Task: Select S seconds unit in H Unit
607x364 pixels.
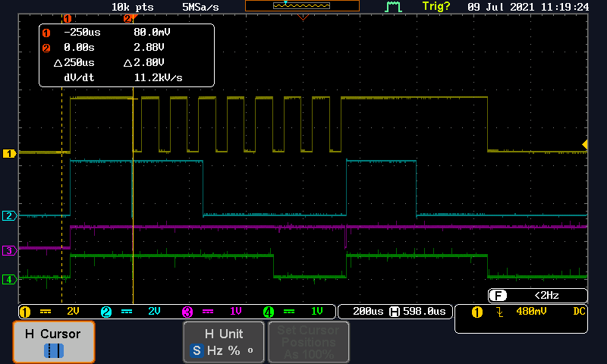Action: pyautogui.click(x=197, y=350)
